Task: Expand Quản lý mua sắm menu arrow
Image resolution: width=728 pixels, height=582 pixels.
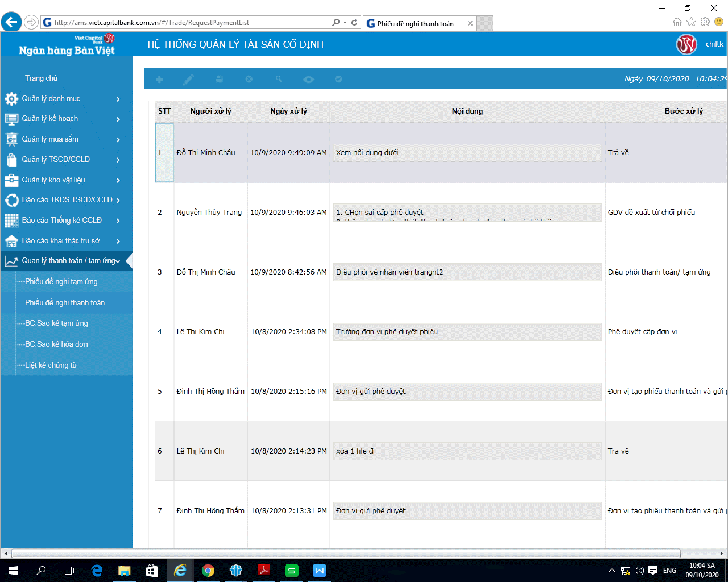Action: click(118, 140)
